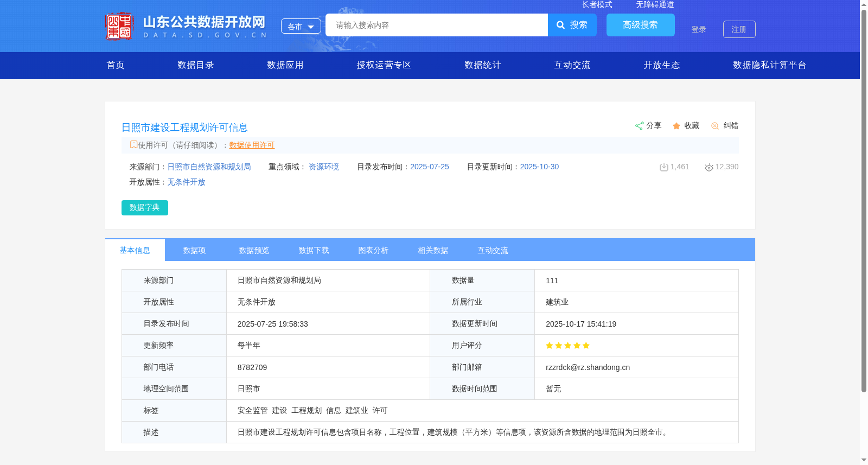
Task: Open 高级搜索 advanced search
Action: click(x=641, y=25)
